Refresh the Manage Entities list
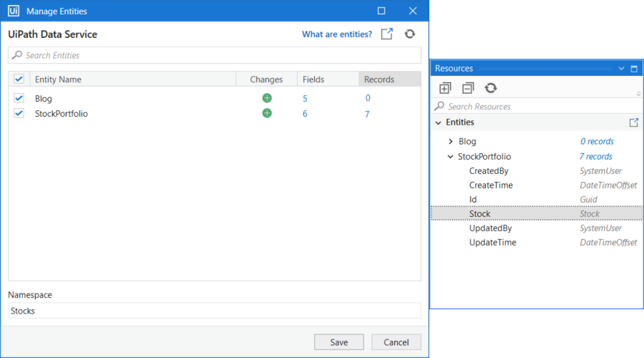 click(x=409, y=34)
